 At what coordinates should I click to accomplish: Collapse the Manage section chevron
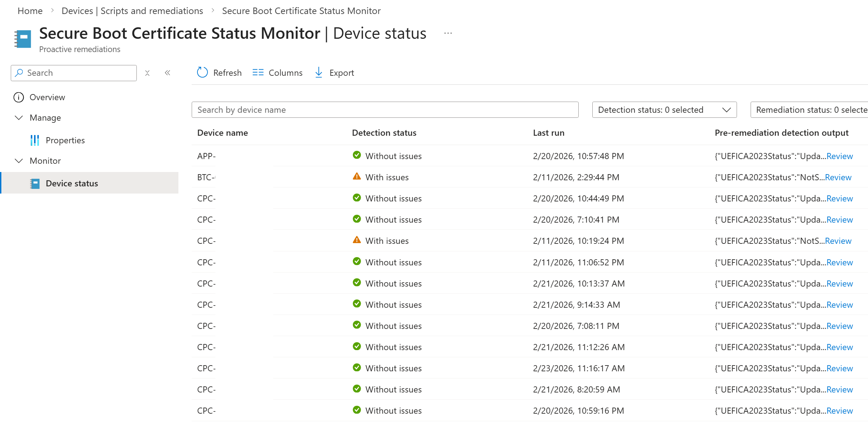point(19,117)
